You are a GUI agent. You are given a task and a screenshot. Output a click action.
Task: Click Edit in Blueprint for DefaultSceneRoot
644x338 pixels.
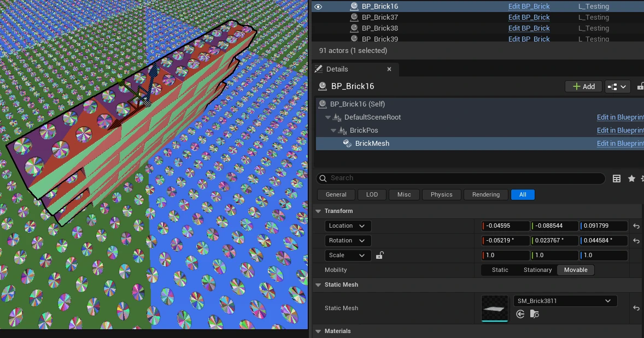tap(620, 117)
